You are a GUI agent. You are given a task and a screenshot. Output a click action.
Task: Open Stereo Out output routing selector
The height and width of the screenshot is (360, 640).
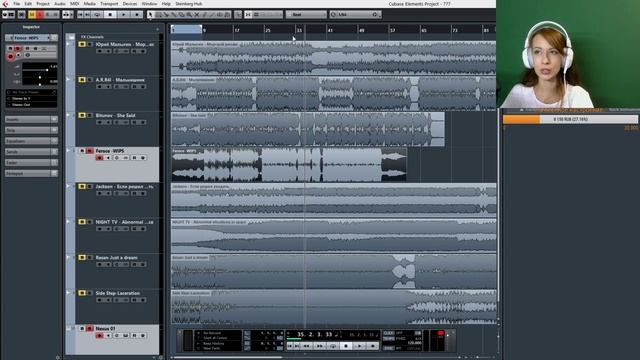click(31, 104)
